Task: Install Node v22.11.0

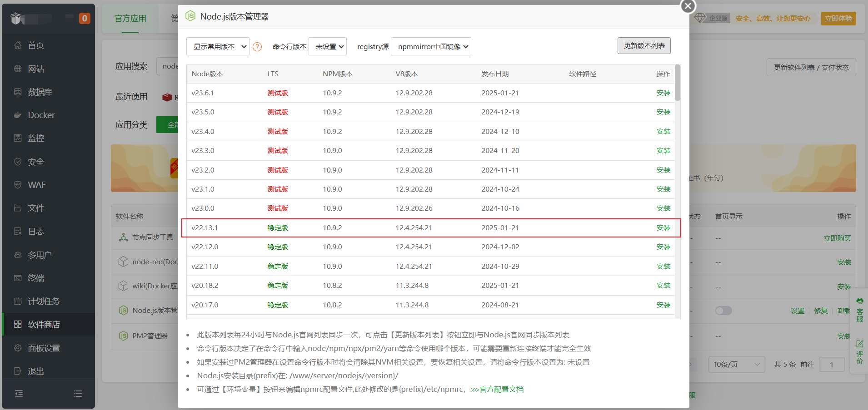Action: pyautogui.click(x=663, y=266)
